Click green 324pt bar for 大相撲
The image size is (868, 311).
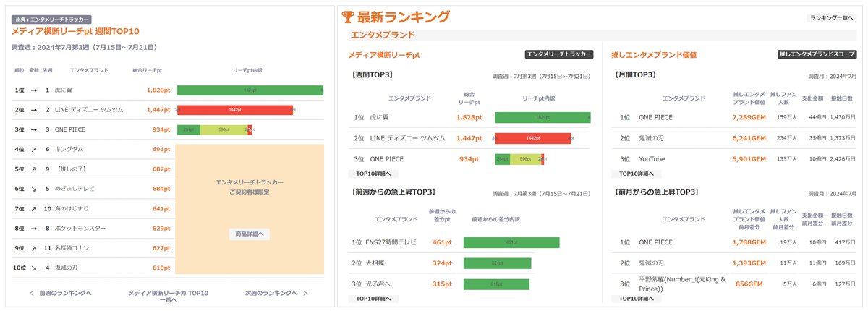pyautogui.click(x=498, y=263)
